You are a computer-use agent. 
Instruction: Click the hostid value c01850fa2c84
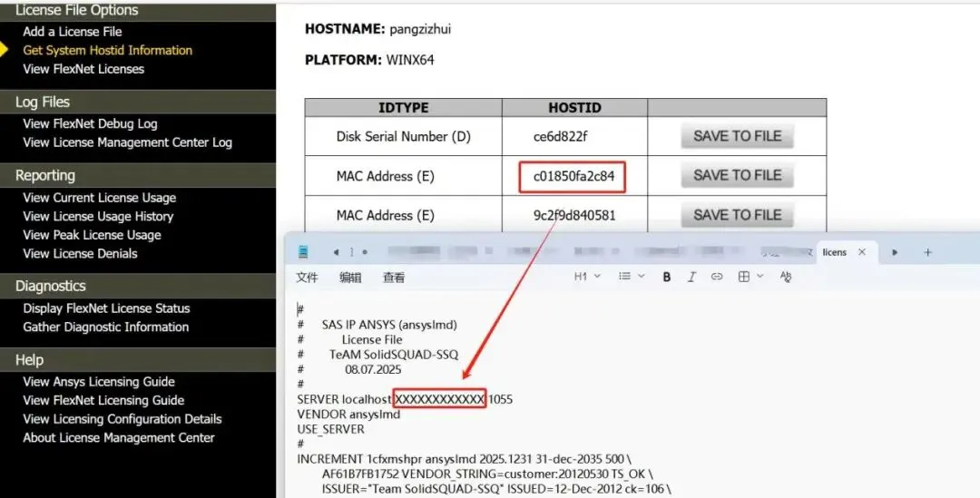click(x=573, y=176)
